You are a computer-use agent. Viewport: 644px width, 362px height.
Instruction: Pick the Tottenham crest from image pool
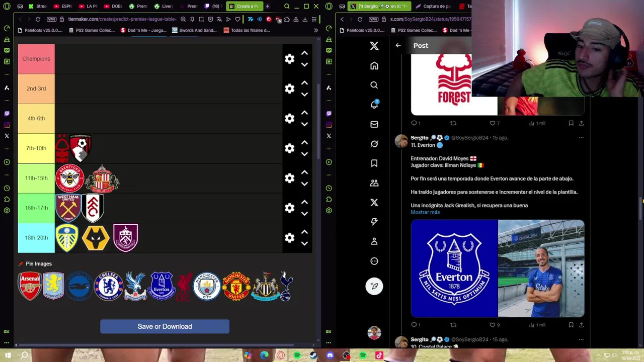point(286,286)
